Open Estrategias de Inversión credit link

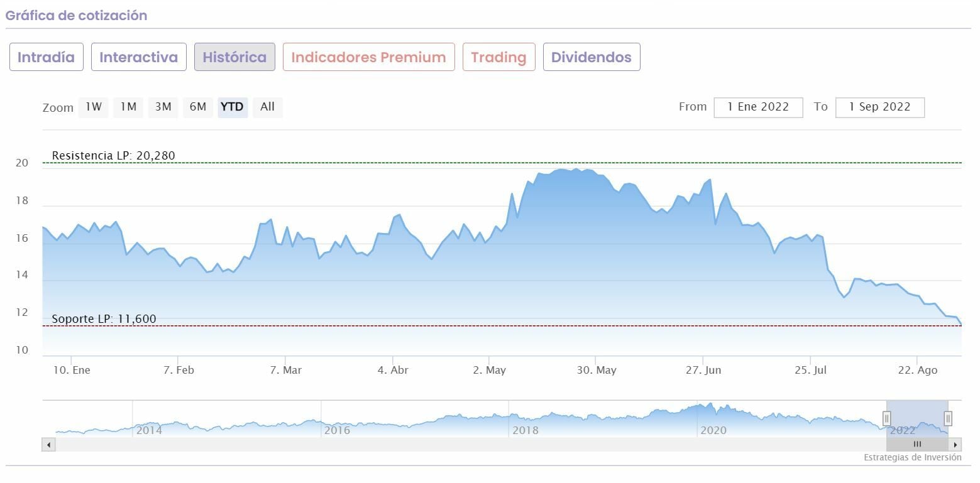click(x=912, y=457)
